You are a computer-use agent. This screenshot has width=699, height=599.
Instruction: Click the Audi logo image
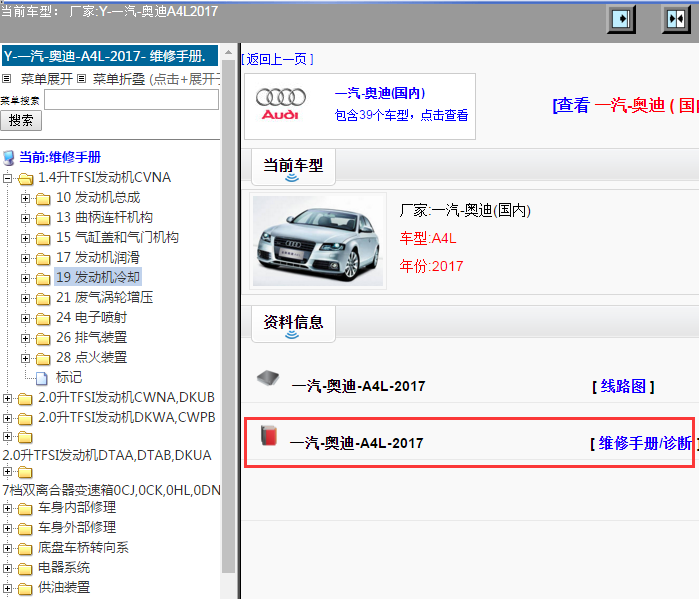[280, 104]
